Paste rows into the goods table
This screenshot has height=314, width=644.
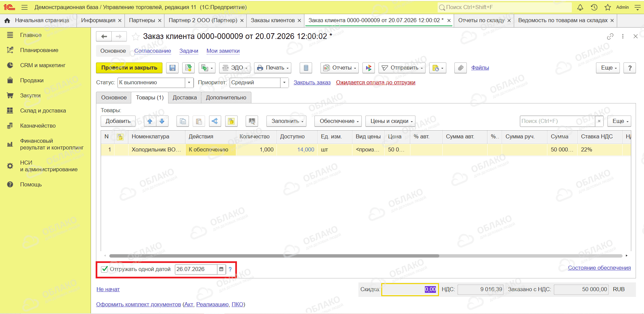(199, 121)
